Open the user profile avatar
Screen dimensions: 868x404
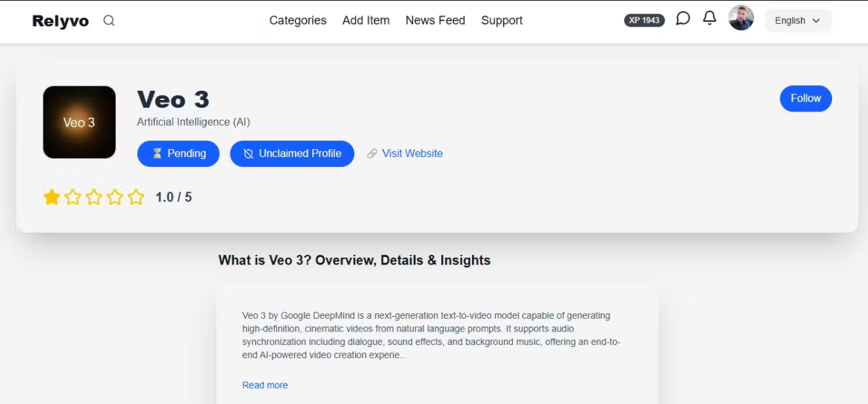[x=741, y=18]
